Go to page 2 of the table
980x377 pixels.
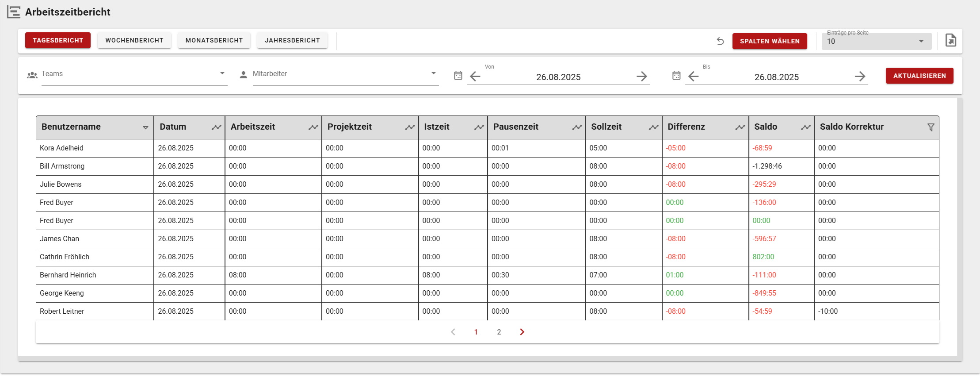coord(499,332)
